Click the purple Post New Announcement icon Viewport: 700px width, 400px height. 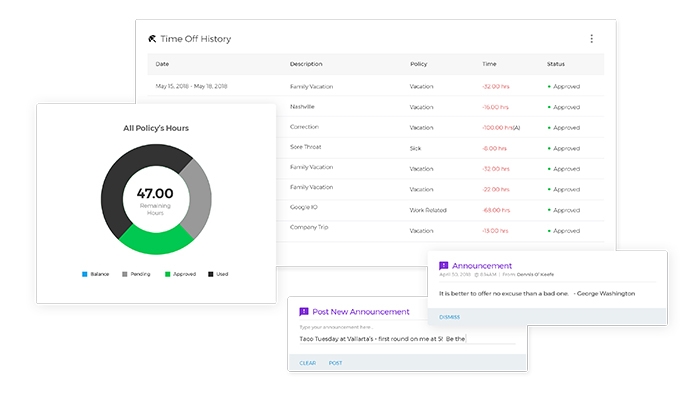tap(304, 312)
